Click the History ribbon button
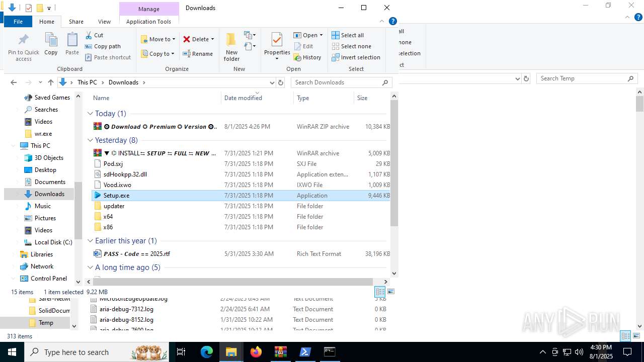This screenshot has height=362, width=644. click(307, 57)
